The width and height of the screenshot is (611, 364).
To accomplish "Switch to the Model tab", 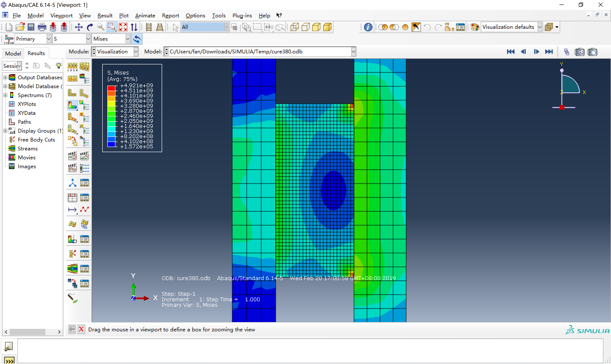I will pyautogui.click(x=13, y=53).
